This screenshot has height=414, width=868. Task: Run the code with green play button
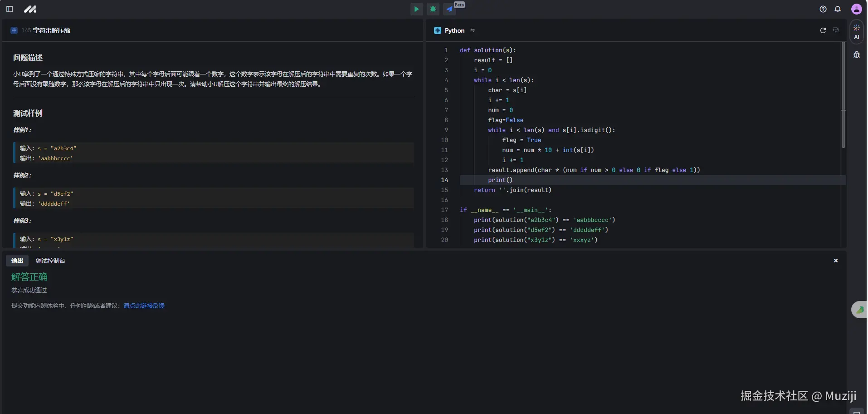point(416,9)
